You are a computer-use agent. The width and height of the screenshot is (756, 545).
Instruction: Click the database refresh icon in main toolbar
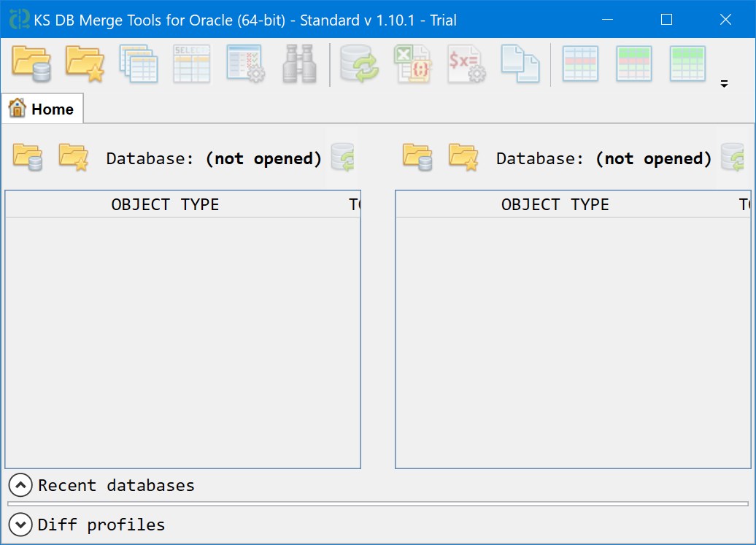coord(358,64)
